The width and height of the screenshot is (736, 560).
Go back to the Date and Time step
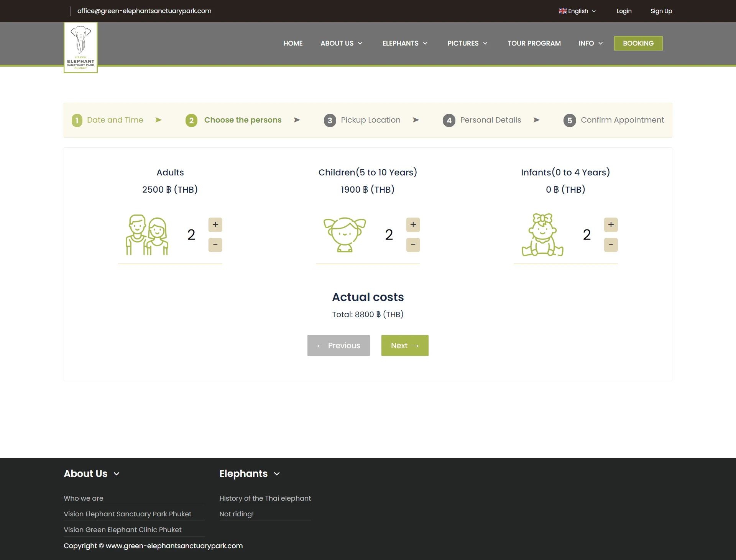115,120
